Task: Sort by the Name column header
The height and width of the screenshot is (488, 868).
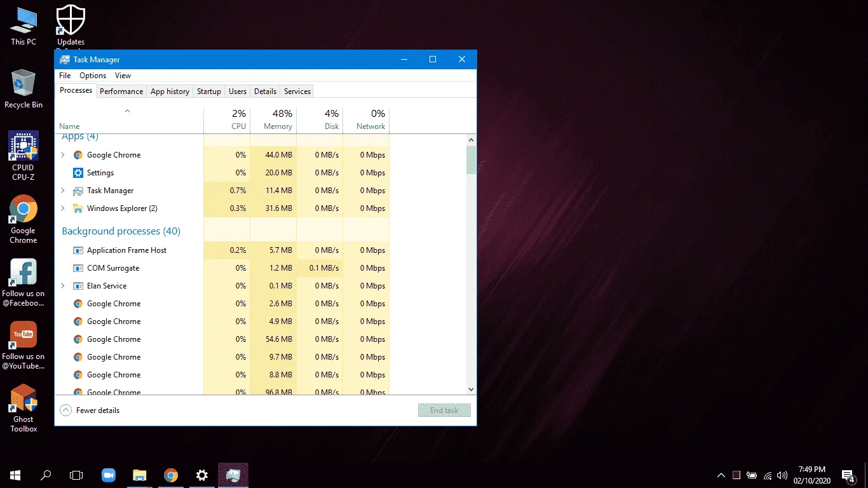Action: point(130,121)
